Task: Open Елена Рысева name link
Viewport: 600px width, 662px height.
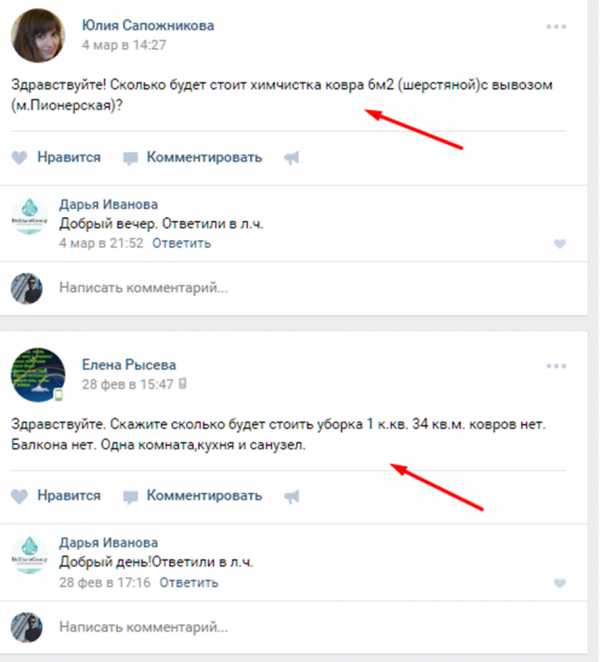Action: [129, 364]
